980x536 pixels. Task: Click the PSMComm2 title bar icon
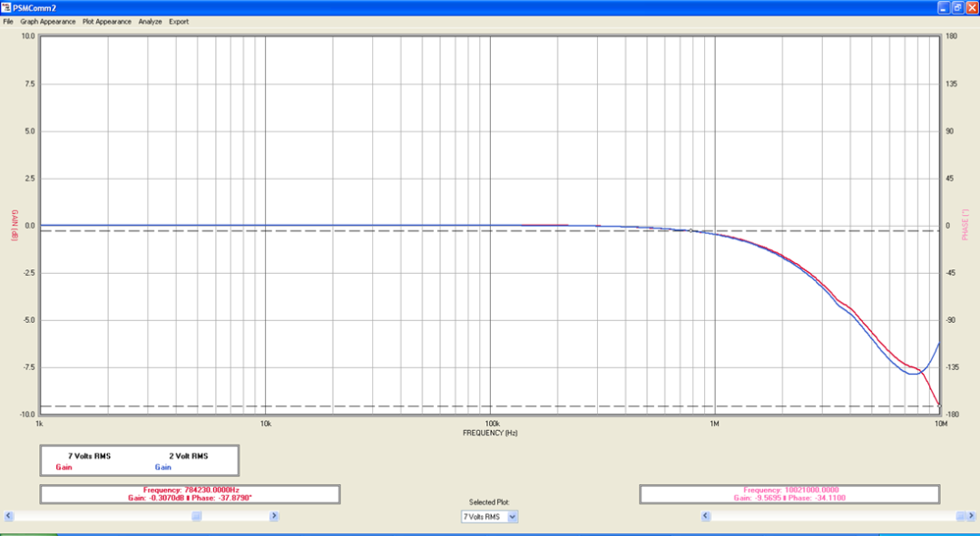click(6, 6)
